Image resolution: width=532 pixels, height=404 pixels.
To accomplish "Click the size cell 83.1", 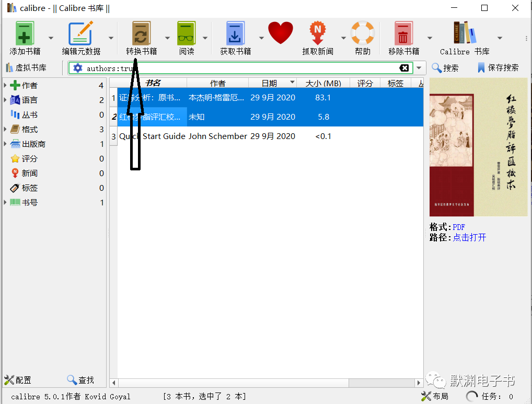I will (x=322, y=98).
